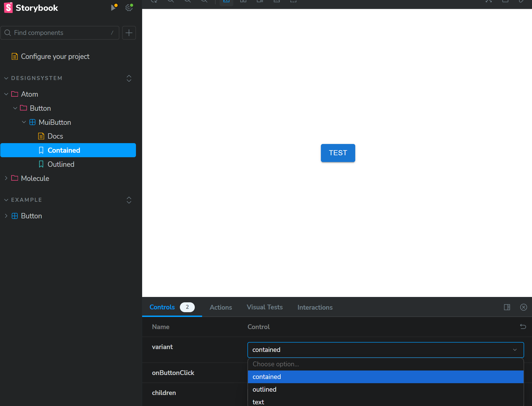Toggle expand-all for the EXAMPLE section
The width and height of the screenshot is (532, 406).
point(129,200)
